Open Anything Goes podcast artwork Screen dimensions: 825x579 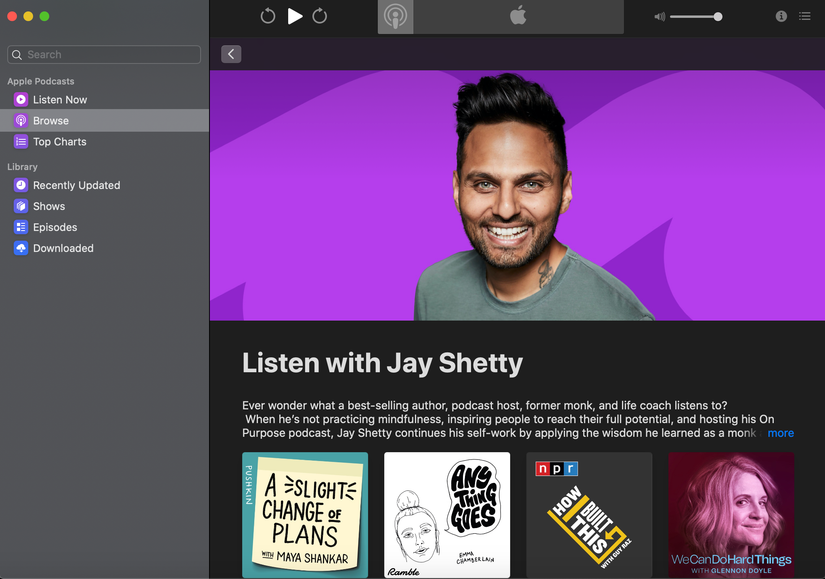coord(447,515)
